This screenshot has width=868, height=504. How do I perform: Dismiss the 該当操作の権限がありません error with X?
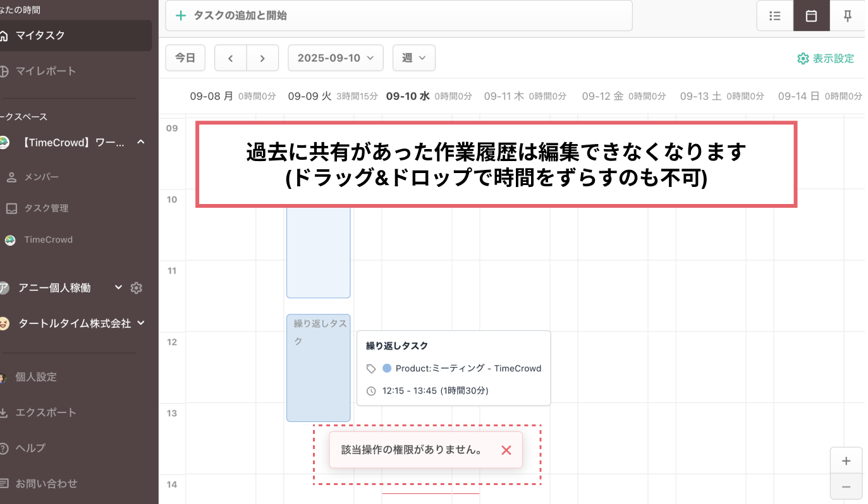point(506,450)
